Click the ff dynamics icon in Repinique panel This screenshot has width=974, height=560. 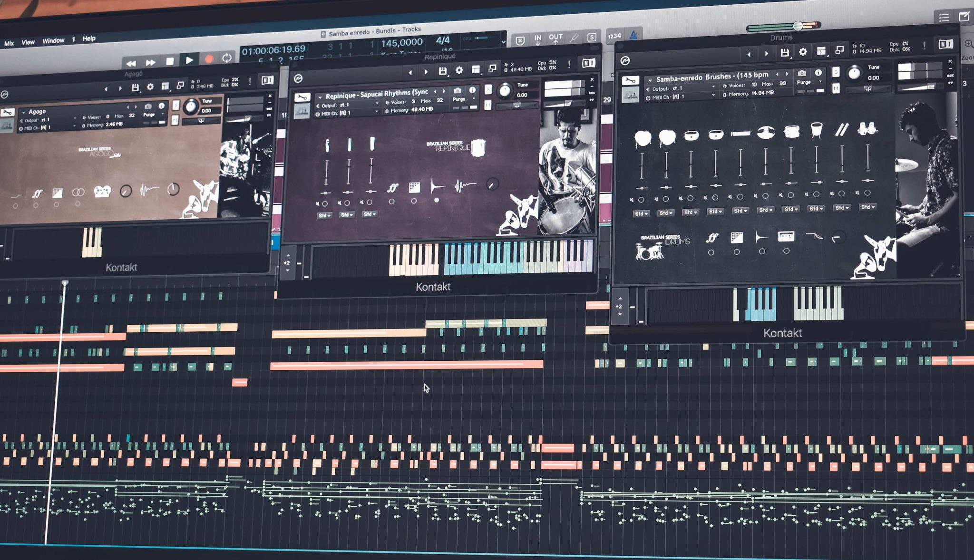[x=393, y=188]
